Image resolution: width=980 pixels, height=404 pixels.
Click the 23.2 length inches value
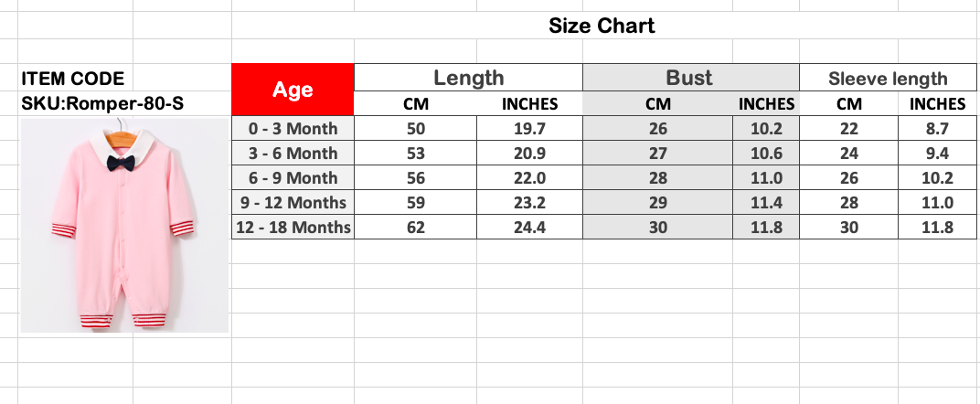[x=529, y=203]
